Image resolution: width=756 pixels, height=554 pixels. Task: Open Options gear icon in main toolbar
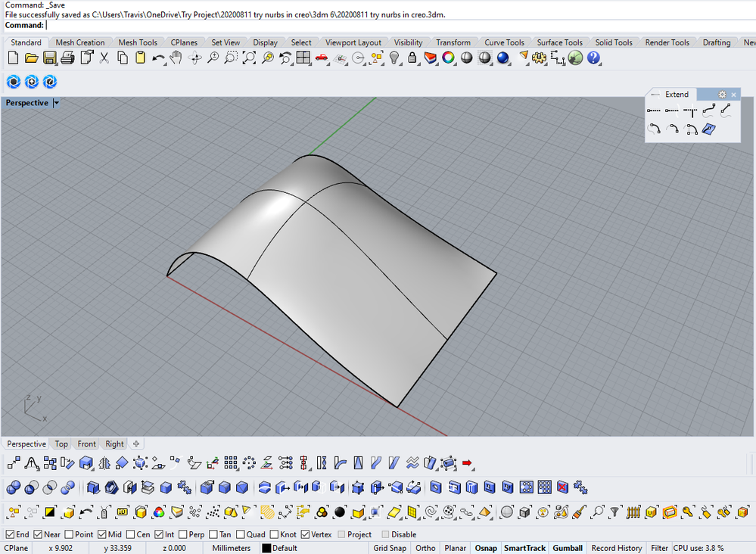coord(539,58)
